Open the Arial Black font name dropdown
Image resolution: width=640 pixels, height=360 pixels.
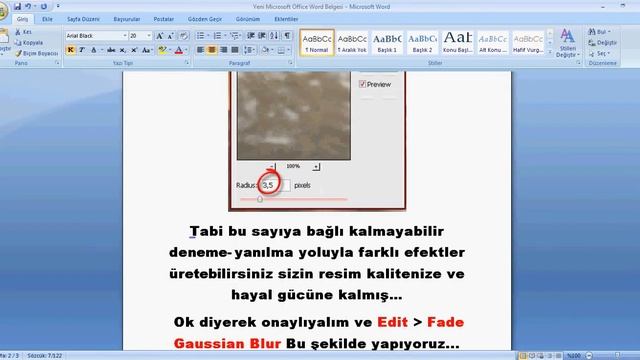click(x=124, y=36)
